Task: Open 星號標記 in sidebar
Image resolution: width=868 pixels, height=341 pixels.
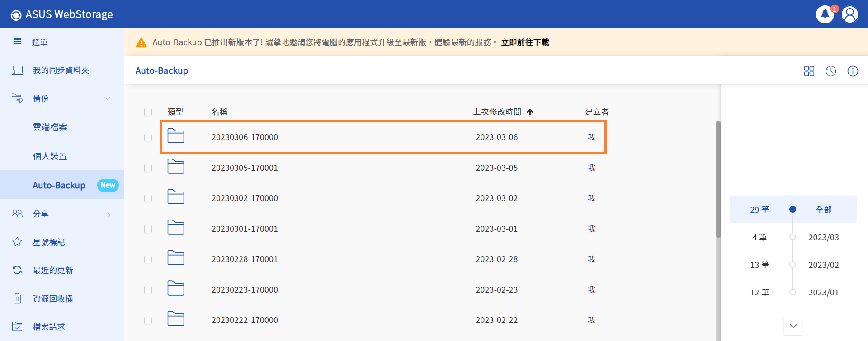Action: [49, 242]
